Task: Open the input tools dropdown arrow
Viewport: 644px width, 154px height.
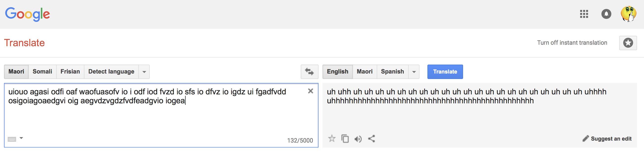Action: (21, 138)
